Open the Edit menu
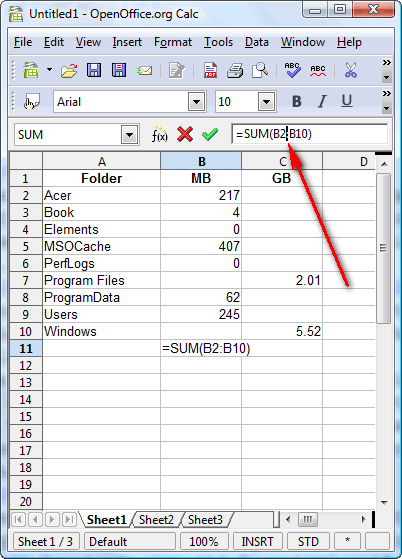 coord(54,42)
